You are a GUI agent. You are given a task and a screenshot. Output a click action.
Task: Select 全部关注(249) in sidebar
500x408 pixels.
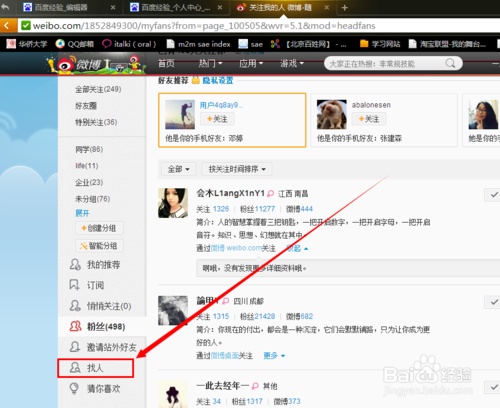98,89
